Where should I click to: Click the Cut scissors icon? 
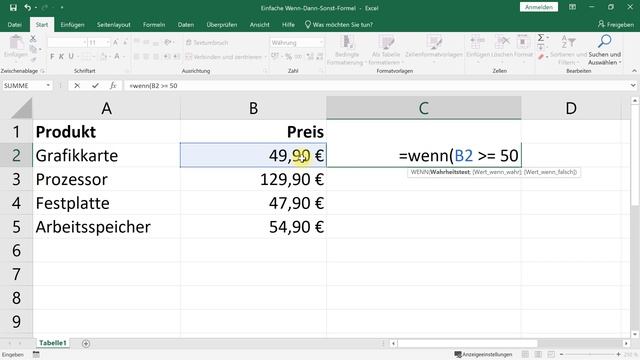(33, 39)
